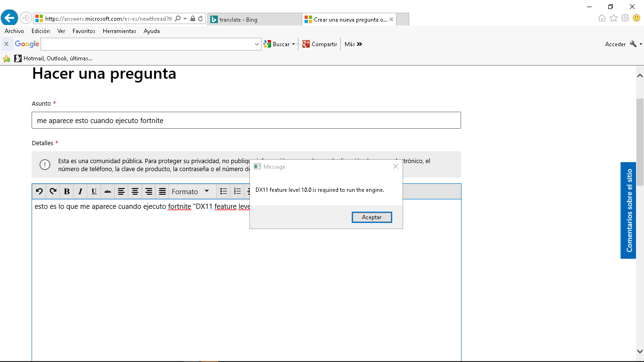
Task: Click the browser Forward arrow button
Action: pos(25,18)
